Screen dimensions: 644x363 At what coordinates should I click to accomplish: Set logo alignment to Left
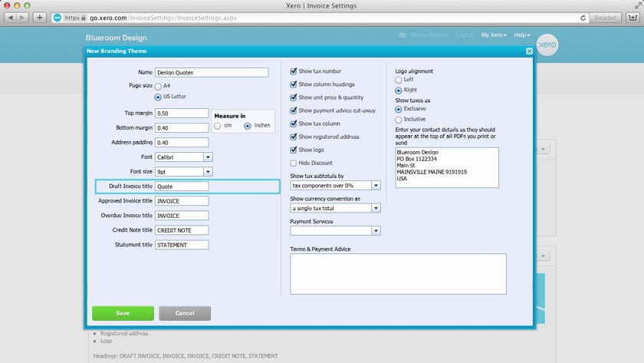pos(399,80)
